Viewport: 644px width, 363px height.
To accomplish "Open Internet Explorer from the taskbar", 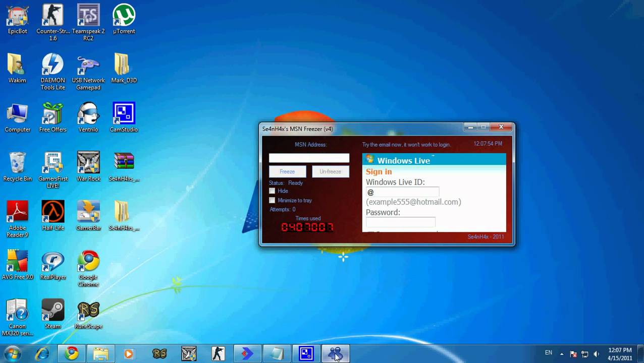I will (42, 353).
